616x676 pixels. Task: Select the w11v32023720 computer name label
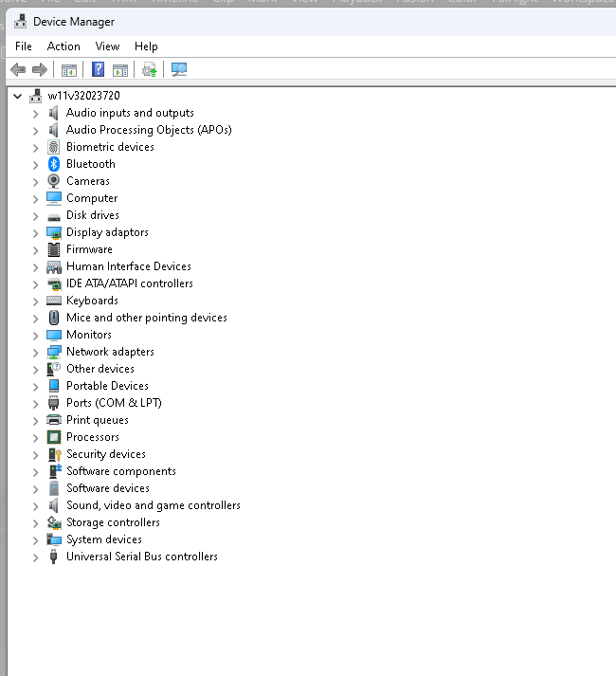pos(83,96)
